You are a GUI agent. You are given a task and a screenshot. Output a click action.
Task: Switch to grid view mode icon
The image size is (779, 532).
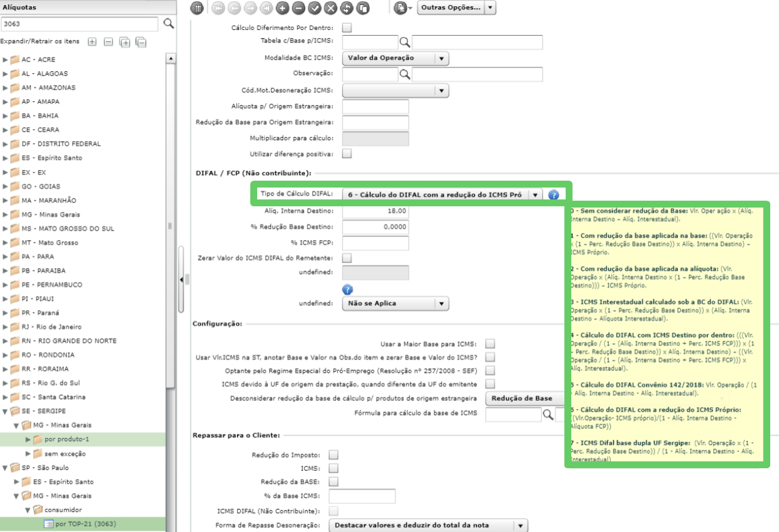[x=198, y=8]
